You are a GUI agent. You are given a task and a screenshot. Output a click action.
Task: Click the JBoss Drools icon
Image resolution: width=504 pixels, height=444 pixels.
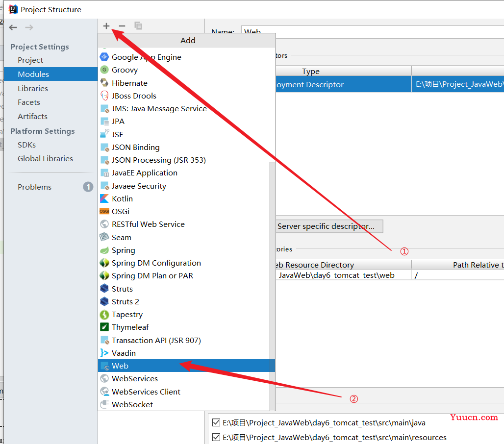point(104,96)
